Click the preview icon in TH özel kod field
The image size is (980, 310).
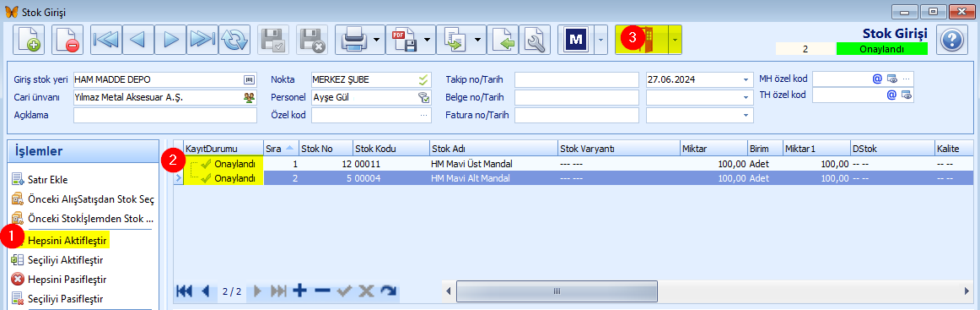coord(906,95)
